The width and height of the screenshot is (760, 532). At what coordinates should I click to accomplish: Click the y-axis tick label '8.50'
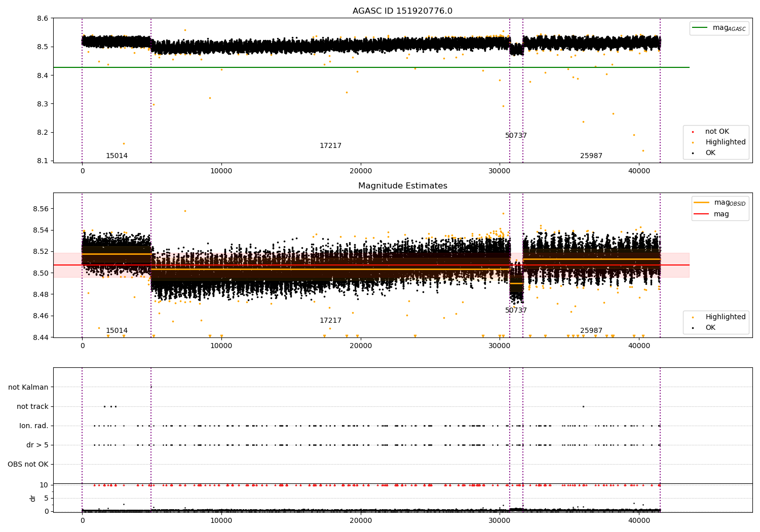click(41, 273)
